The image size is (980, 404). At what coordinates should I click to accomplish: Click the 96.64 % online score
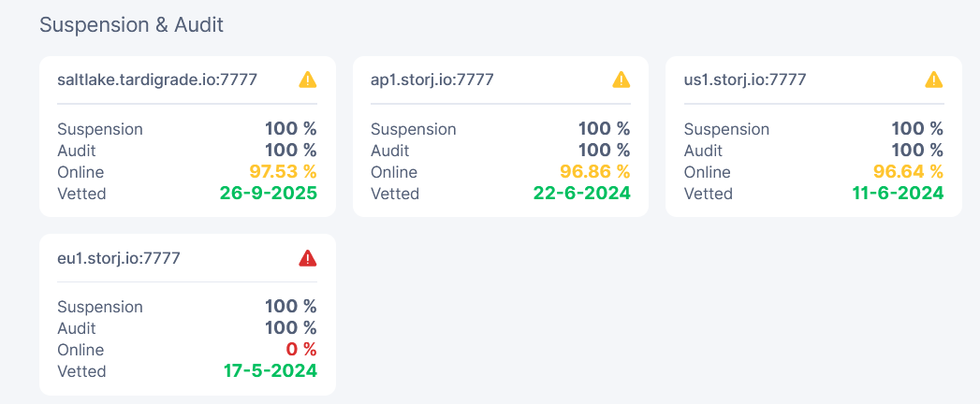(910, 172)
